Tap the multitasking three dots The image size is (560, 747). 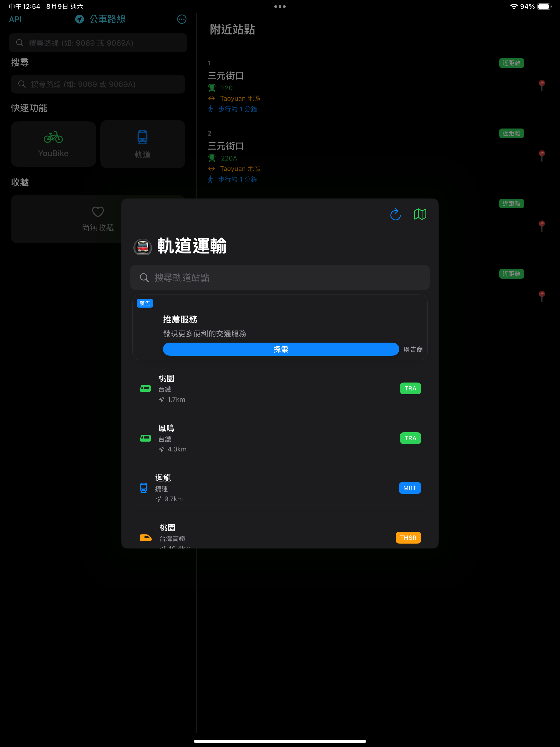tap(280, 6)
